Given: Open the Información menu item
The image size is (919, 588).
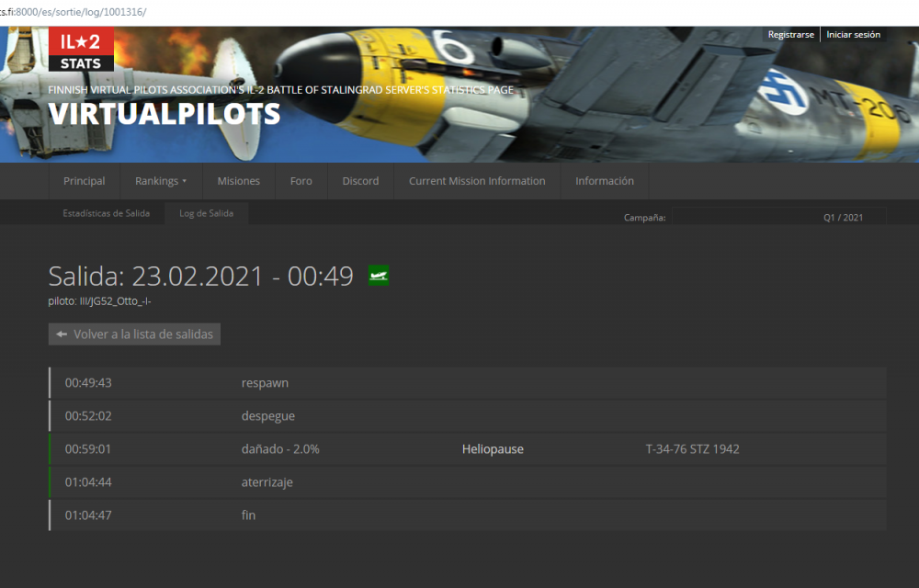Looking at the screenshot, I should coord(605,181).
